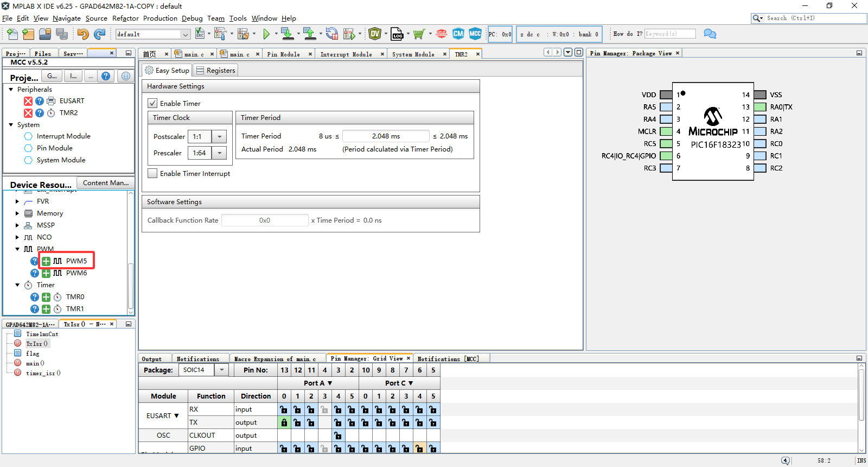Screen dimensions: 868x467
Task: Toggle GPIO input lock on Port C pin 4
Action: (x=419, y=449)
